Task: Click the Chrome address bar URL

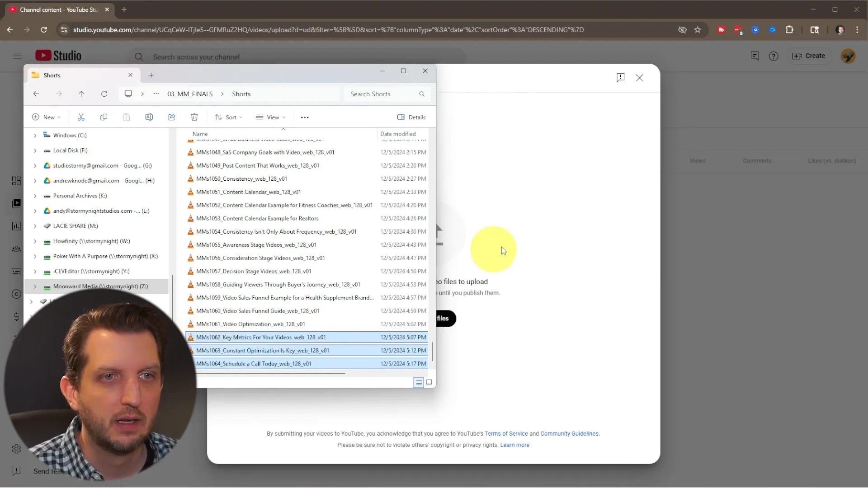Action: (x=328, y=30)
